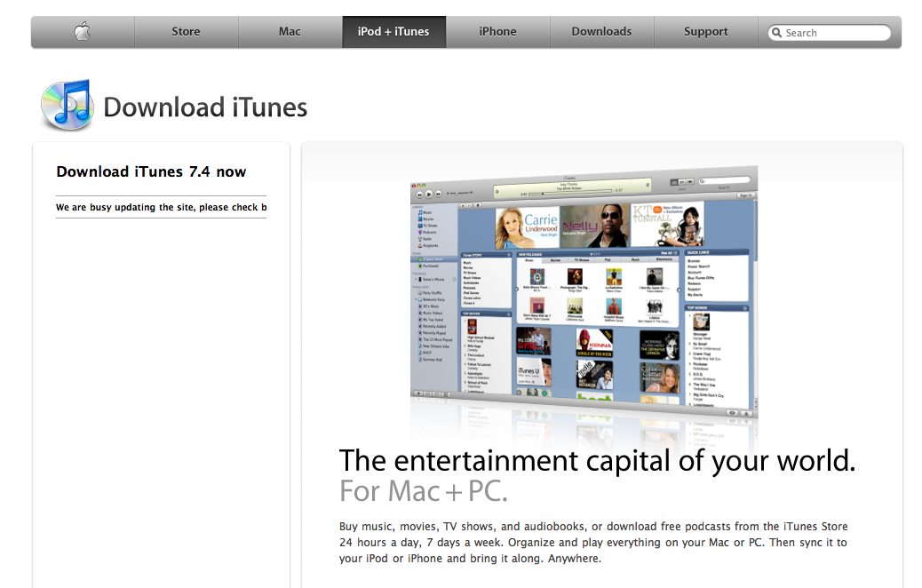Open the iPhone tab

click(x=497, y=32)
